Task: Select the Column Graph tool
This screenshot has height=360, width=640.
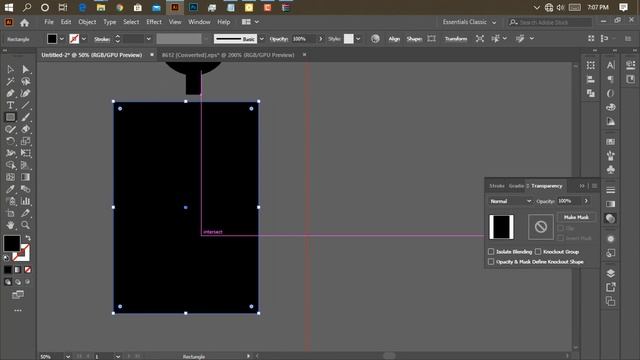Action: pyautogui.click(x=25, y=201)
